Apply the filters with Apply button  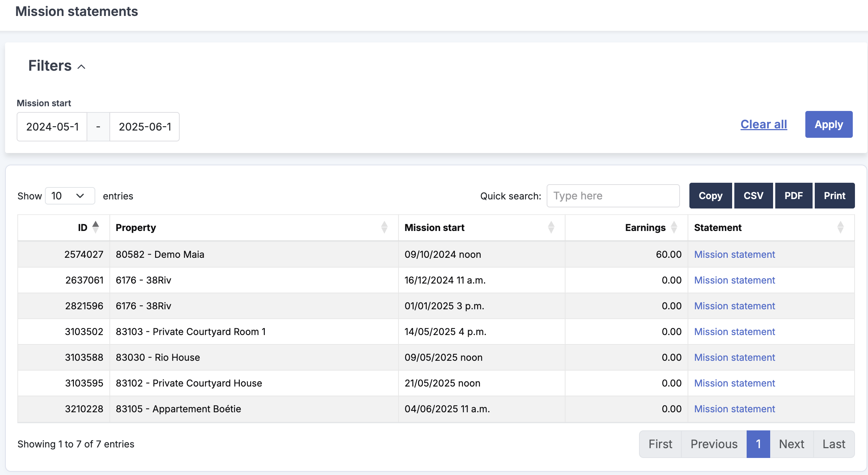click(x=829, y=124)
